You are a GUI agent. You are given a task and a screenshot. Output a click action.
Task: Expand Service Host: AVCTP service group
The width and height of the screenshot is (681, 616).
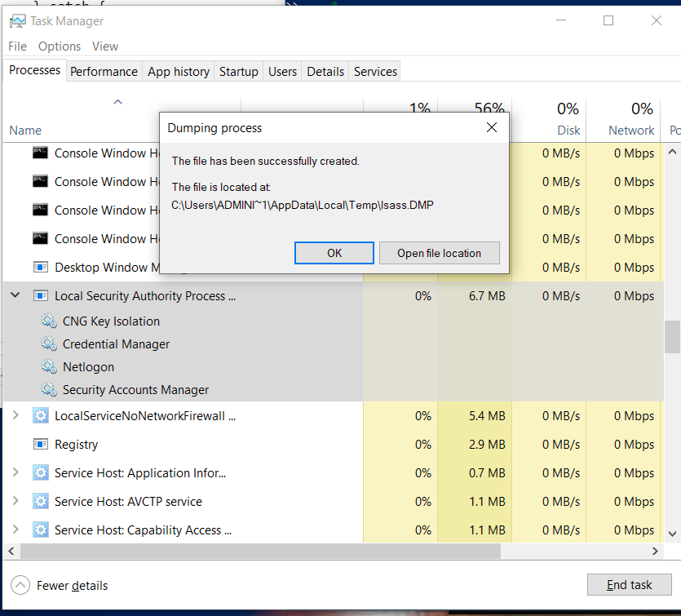pyautogui.click(x=15, y=501)
